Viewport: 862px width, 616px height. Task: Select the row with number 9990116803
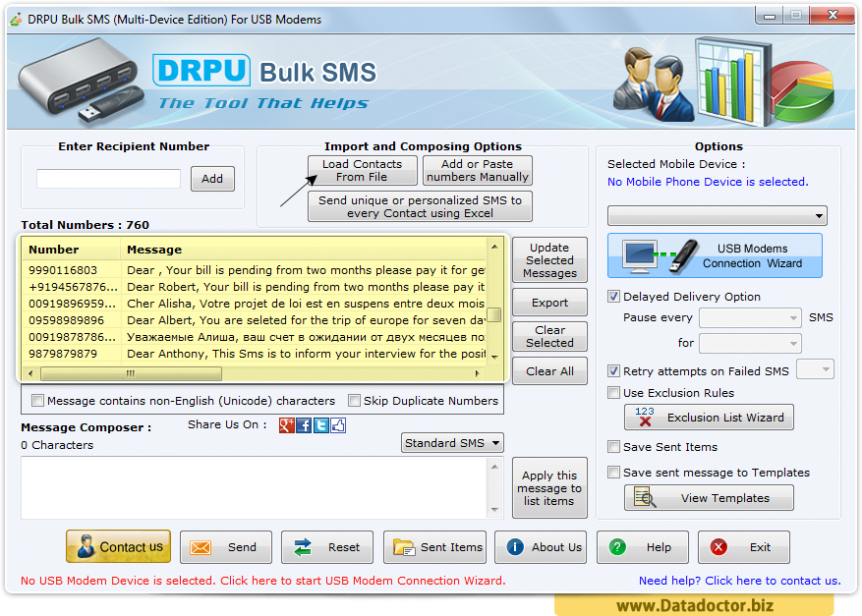click(x=255, y=270)
